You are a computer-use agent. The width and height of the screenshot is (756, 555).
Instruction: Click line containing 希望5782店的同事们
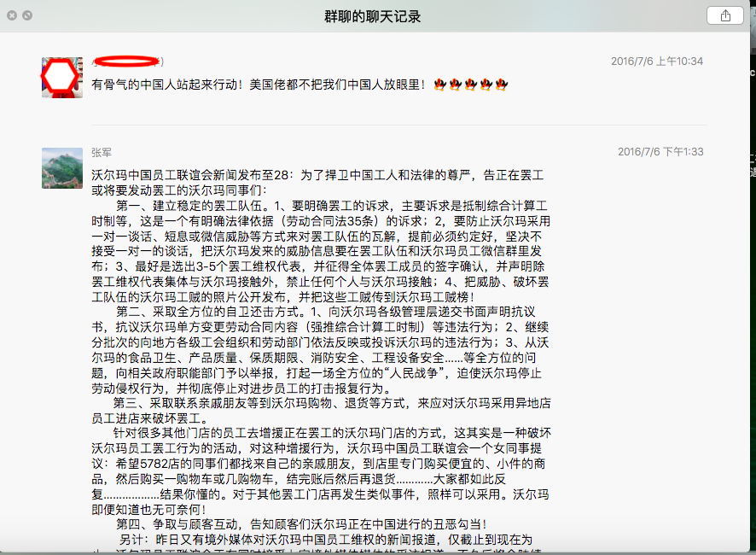coord(318,464)
